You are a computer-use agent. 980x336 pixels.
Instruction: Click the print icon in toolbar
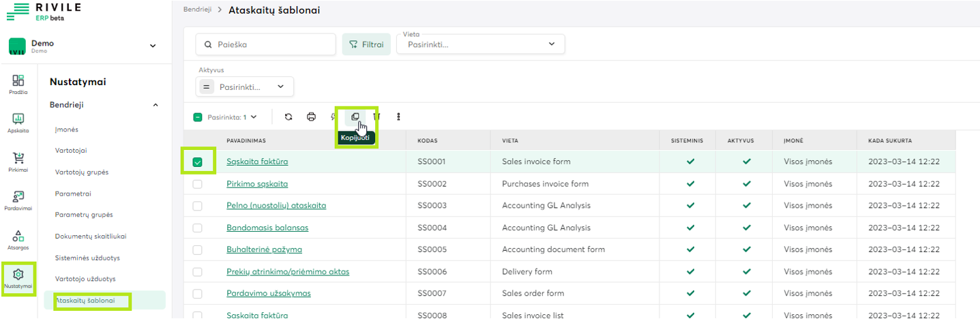(311, 117)
